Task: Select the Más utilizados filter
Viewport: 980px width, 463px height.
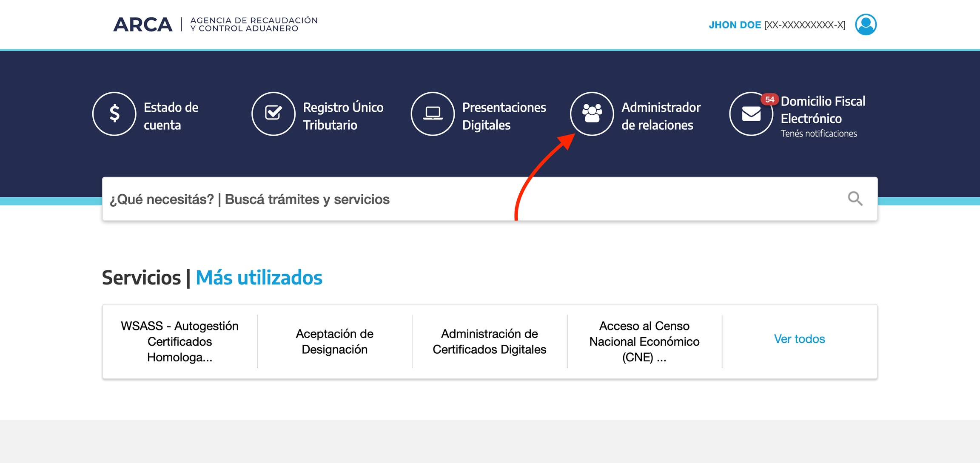Action: pos(259,277)
